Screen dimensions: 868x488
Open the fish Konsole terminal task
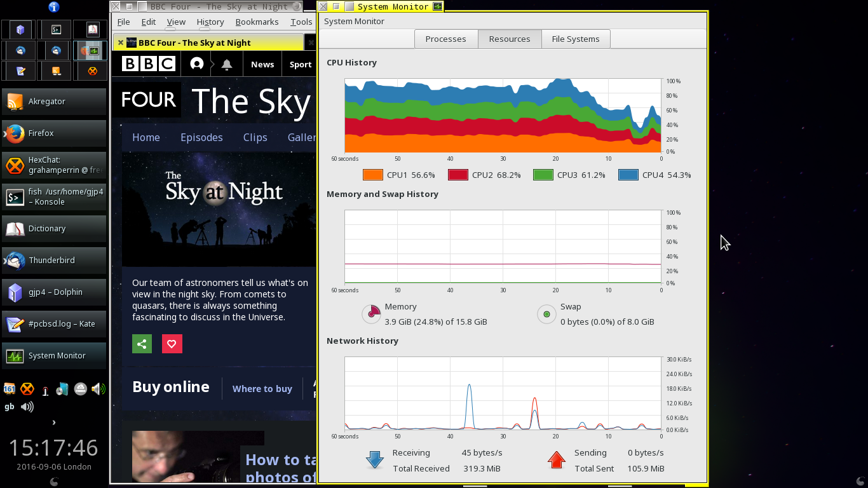[x=54, y=197]
